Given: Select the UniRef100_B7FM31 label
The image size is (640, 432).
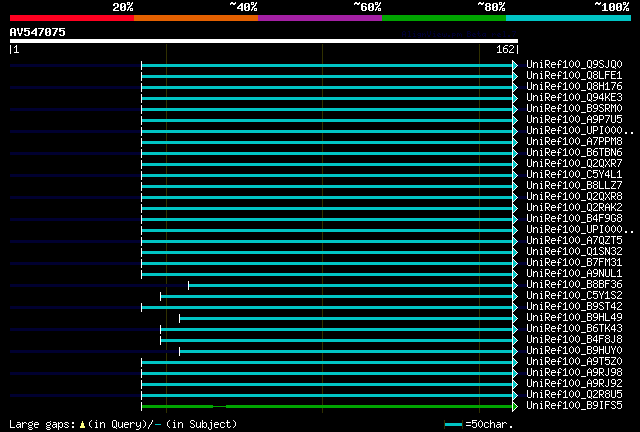Looking at the screenshot, I should (x=574, y=263).
